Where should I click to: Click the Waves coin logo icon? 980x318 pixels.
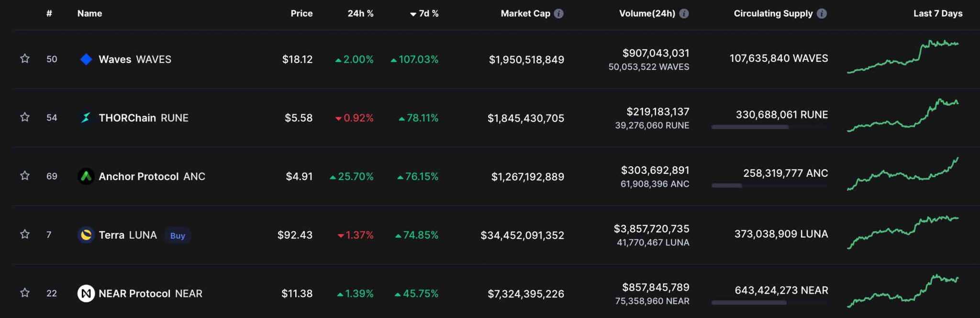point(86,59)
